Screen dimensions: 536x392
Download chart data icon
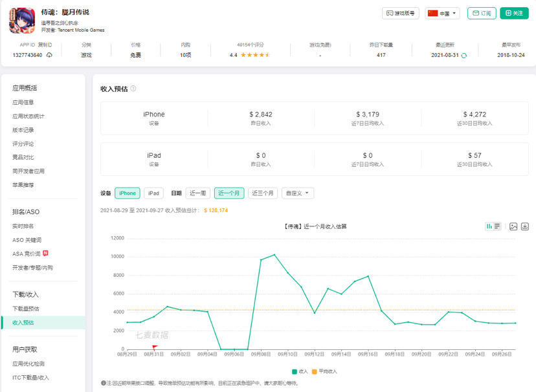click(x=525, y=226)
